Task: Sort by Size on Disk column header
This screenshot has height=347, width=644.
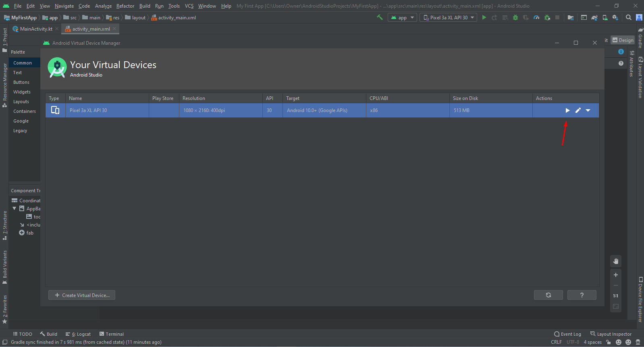Action: click(491, 98)
